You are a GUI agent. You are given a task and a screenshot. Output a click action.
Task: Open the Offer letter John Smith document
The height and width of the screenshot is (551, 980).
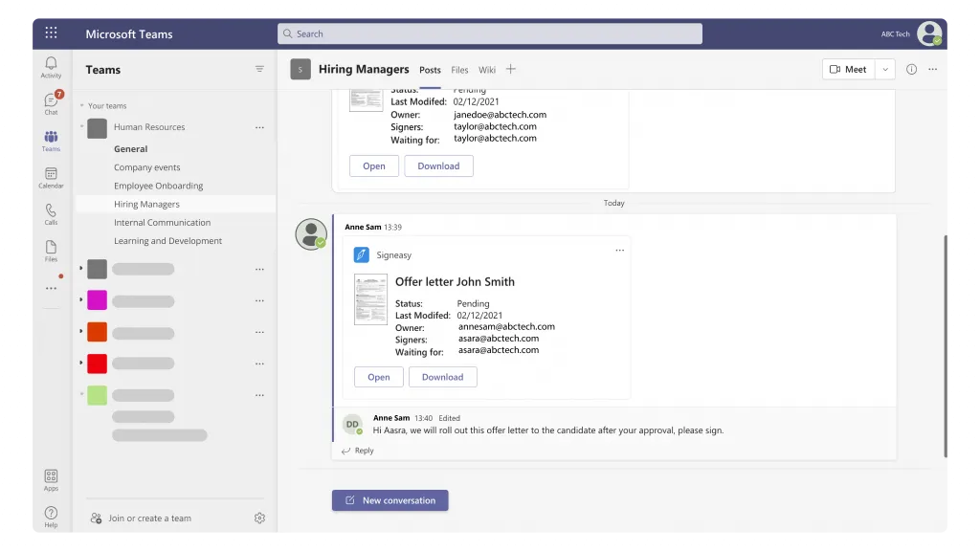tap(379, 377)
